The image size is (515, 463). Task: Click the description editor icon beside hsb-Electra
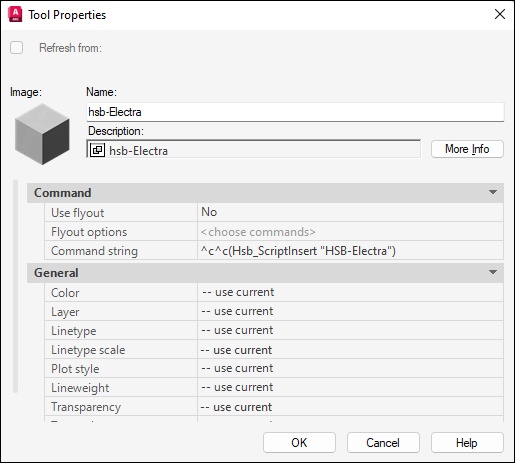coord(97,150)
